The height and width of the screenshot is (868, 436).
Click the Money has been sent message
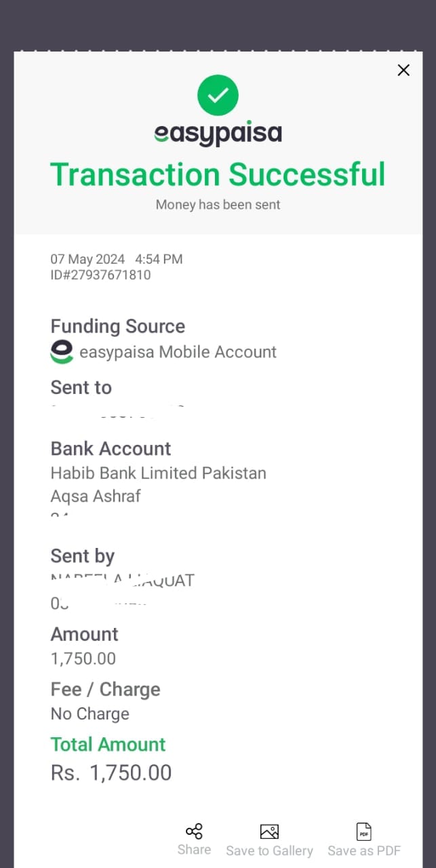[x=218, y=204]
